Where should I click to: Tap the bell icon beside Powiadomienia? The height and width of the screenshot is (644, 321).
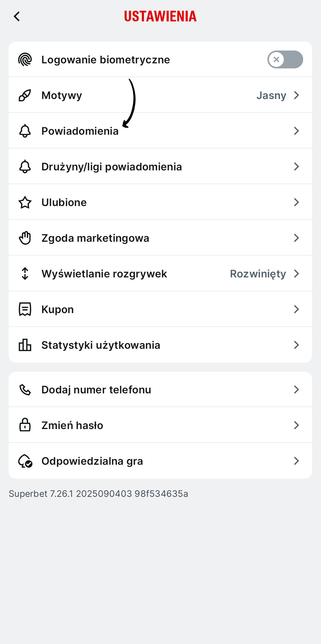pos(25,131)
